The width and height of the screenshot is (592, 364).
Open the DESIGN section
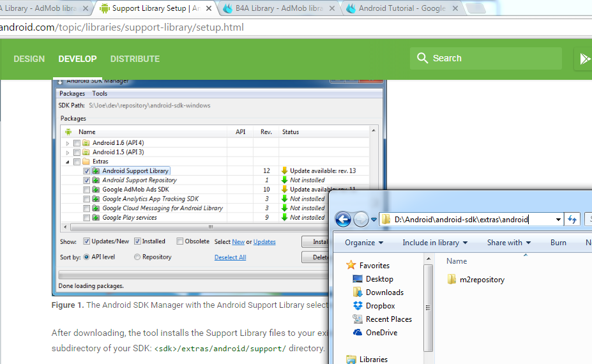(x=29, y=59)
